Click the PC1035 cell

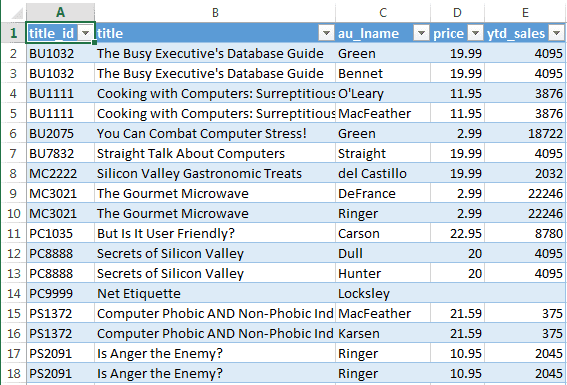click(x=60, y=234)
